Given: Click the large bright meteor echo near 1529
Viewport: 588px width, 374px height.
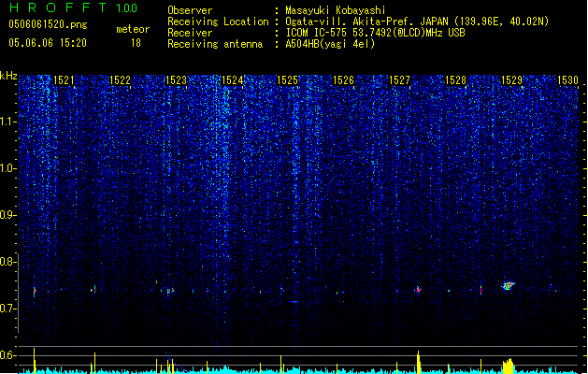Looking at the screenshot, I should [x=509, y=286].
